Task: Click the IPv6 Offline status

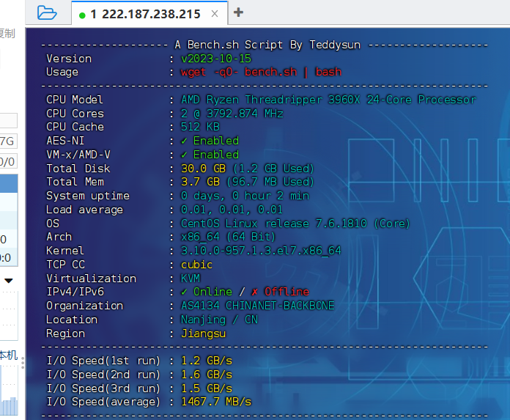Action: click(x=281, y=292)
